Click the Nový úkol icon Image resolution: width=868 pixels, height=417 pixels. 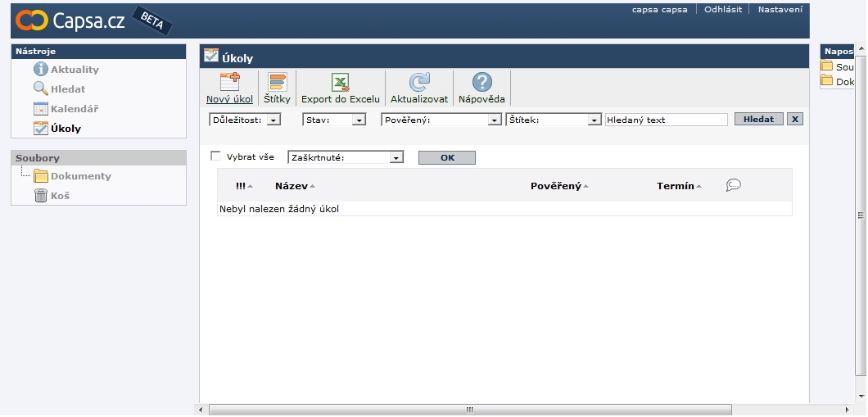coord(229,83)
